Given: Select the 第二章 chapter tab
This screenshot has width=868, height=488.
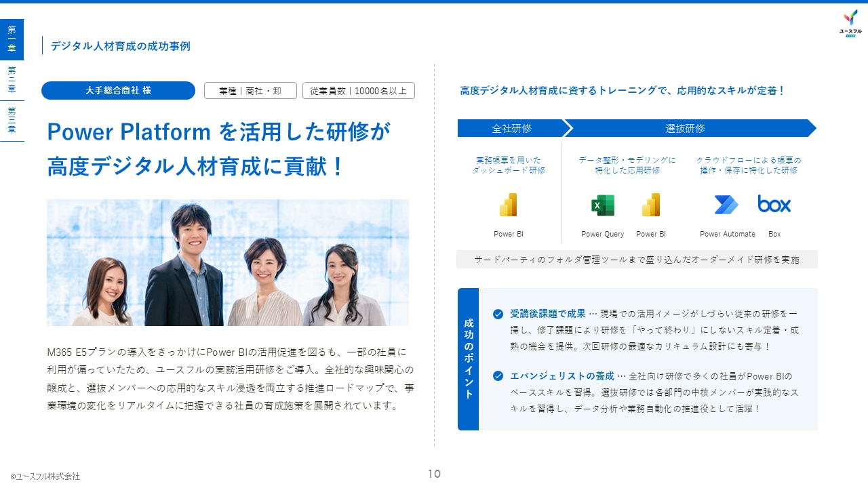Looking at the screenshot, I should tap(12, 80).
